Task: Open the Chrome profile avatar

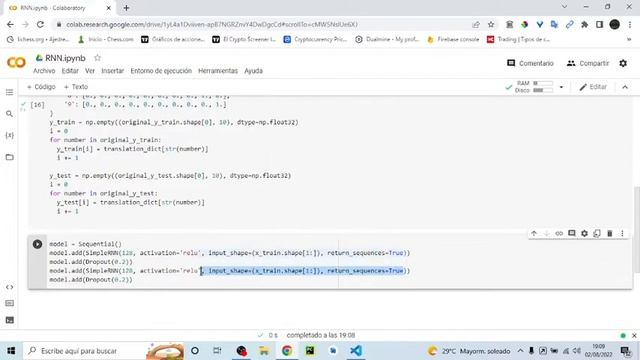Action: (615, 24)
